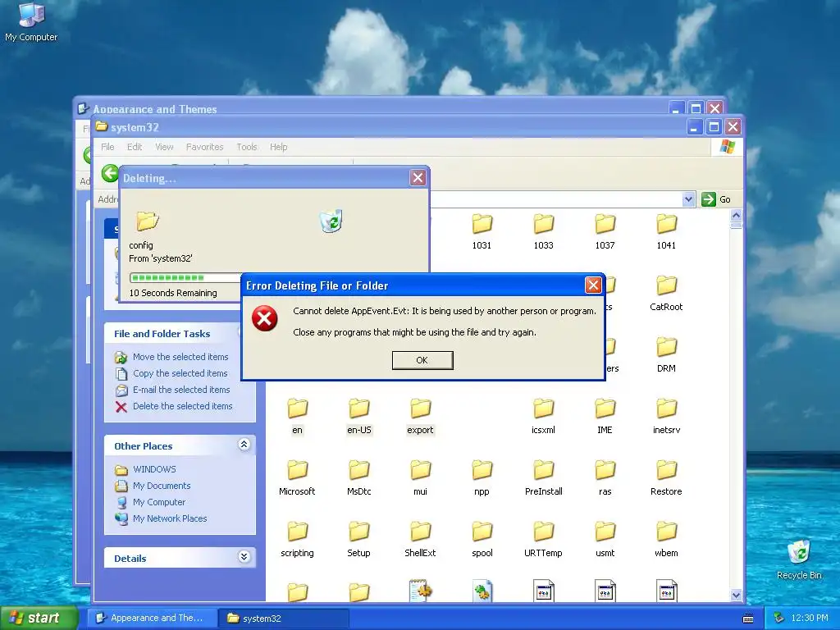Image resolution: width=840 pixels, height=630 pixels.
Task: Select the mui folder
Action: point(420,478)
